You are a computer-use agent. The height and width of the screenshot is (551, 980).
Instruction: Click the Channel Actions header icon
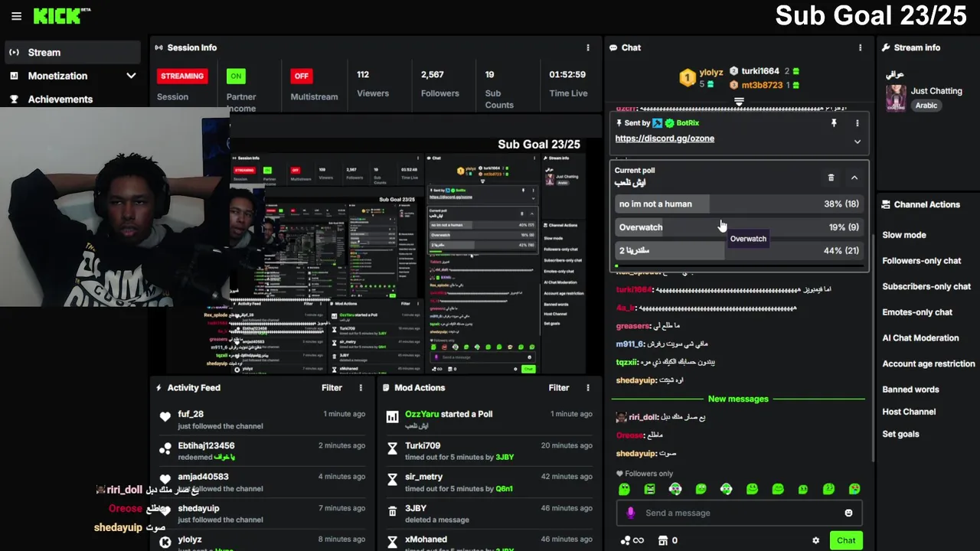886,204
